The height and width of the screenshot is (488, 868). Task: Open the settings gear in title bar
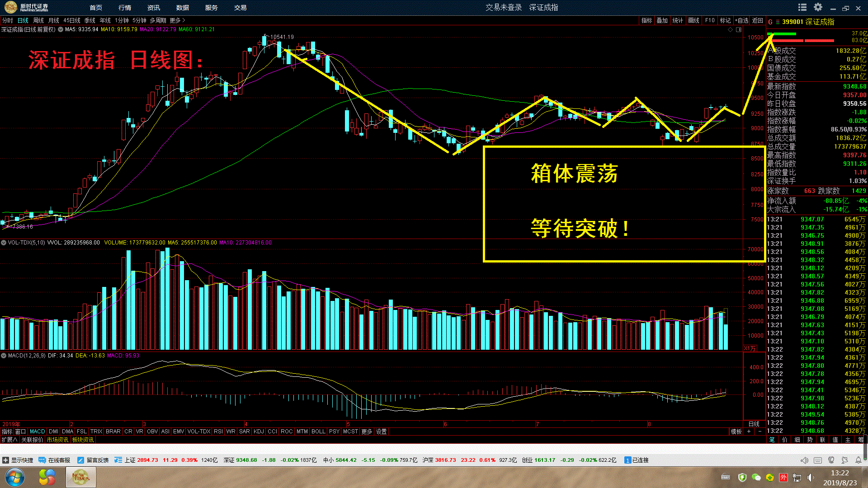click(x=818, y=7)
